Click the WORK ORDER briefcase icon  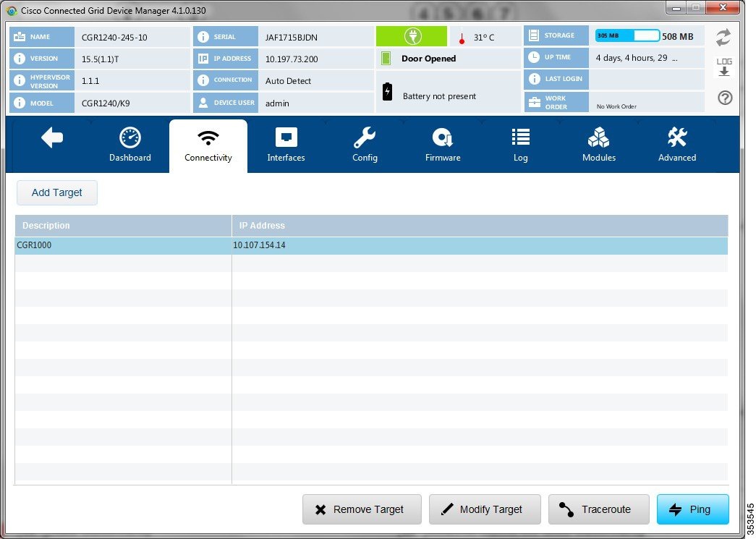tap(534, 102)
